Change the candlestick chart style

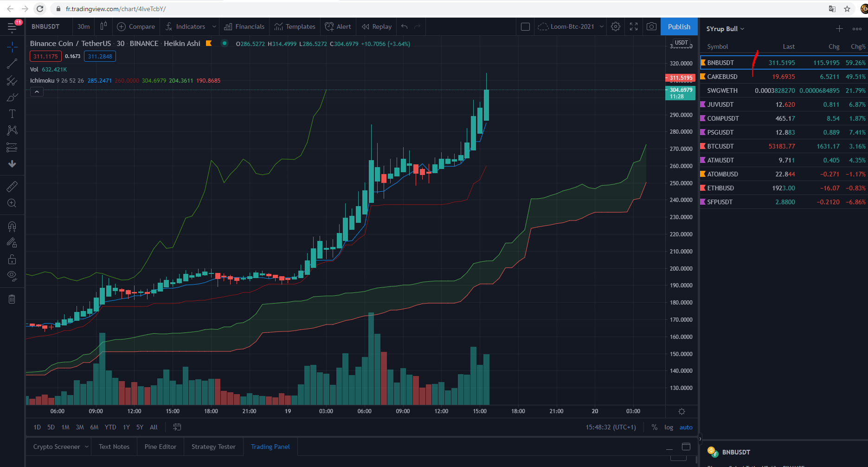click(103, 26)
